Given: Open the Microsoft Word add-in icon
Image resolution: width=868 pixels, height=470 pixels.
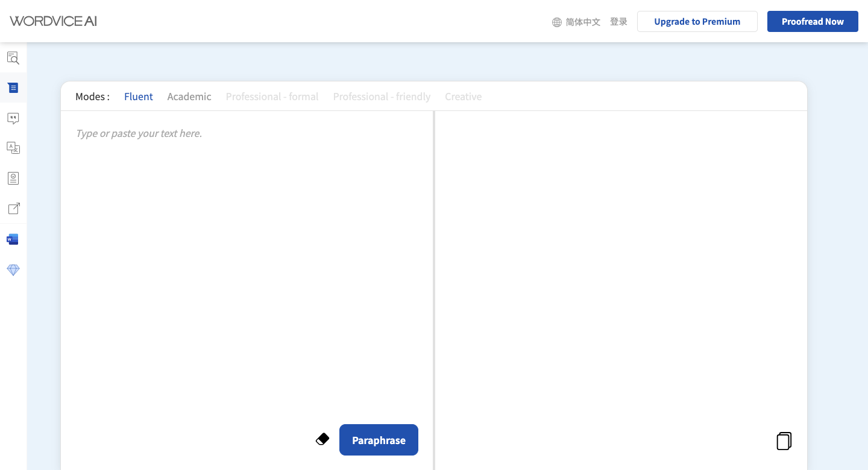Looking at the screenshot, I should (x=13, y=240).
